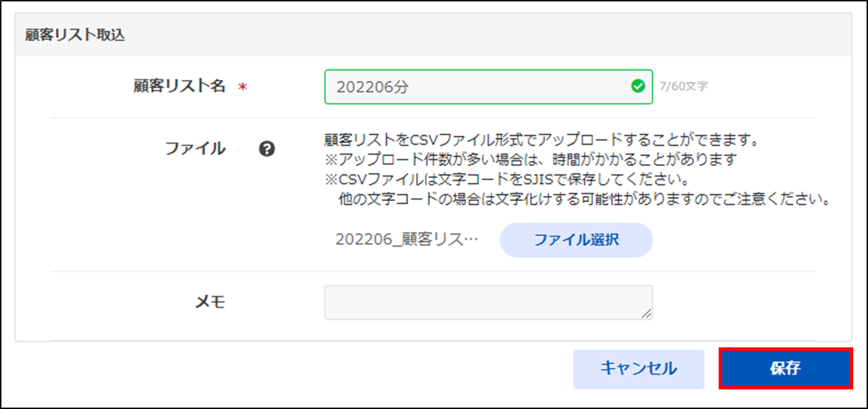Click the 7/60文字 character counter
The height and width of the screenshot is (409, 868).
(684, 87)
